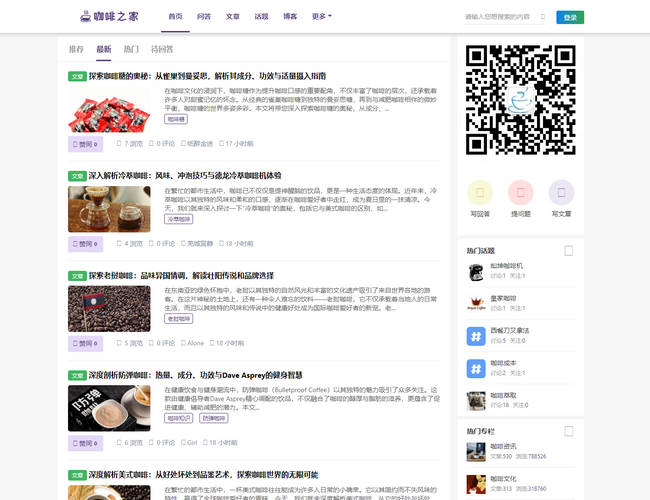Click the 皇家咖啡 topic logo
Image resolution: width=650 pixels, height=500 pixels.
(x=476, y=304)
